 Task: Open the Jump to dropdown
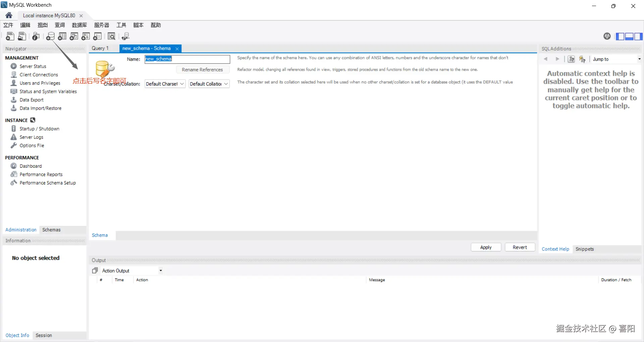click(616, 59)
